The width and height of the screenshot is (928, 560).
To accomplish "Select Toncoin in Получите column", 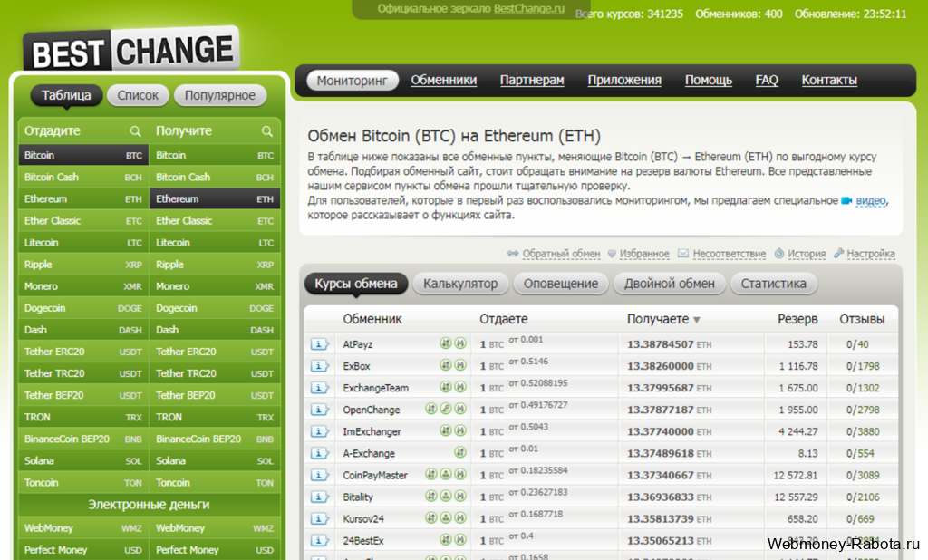I will 215,482.
